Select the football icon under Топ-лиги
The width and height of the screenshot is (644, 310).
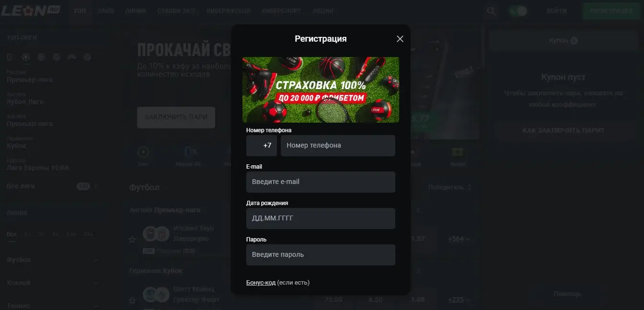click(25, 57)
